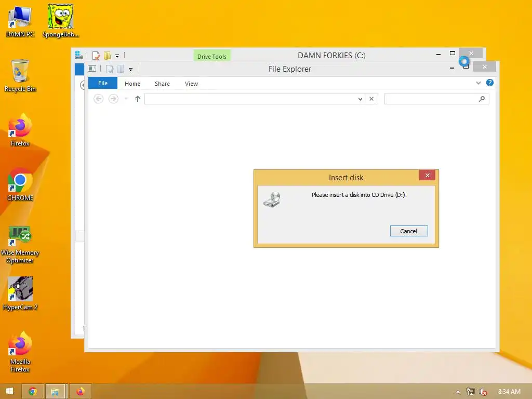Open Wise Memory Optimizer shortcut
532x399 pixels.
coord(20,244)
